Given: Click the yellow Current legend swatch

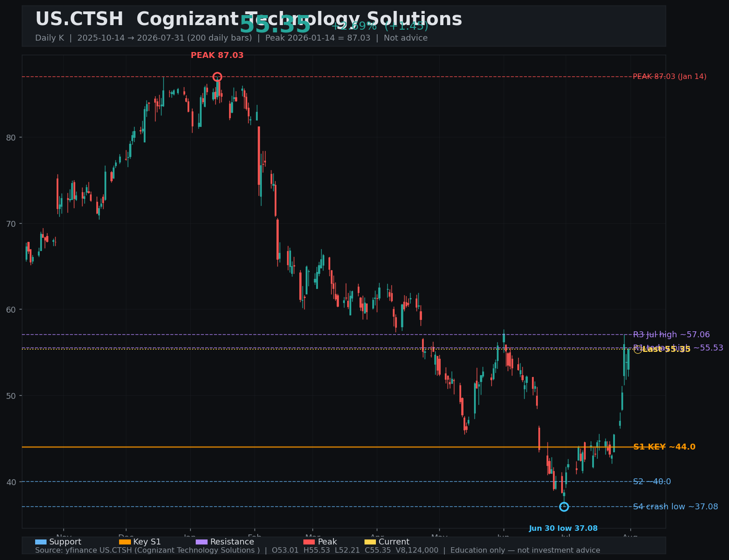Looking at the screenshot, I should (x=370, y=542).
